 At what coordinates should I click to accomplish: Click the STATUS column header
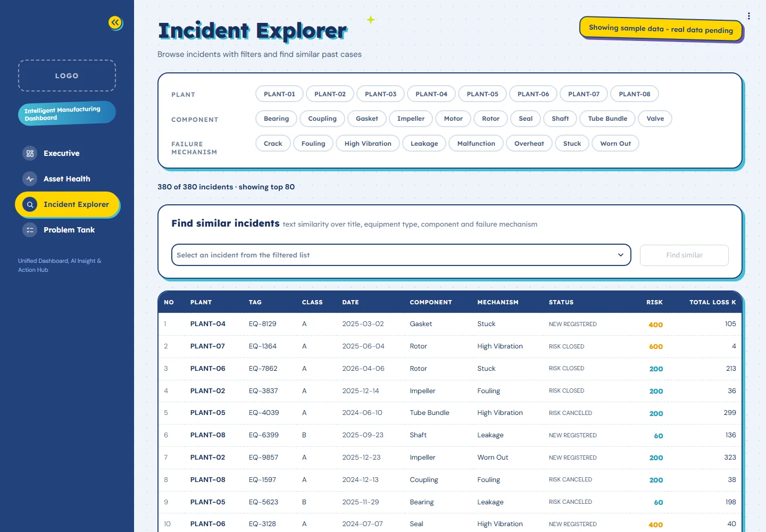561,302
